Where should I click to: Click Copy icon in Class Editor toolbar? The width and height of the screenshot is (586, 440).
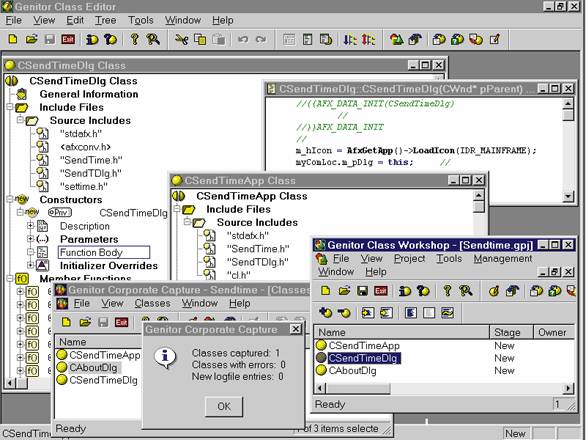coord(200,39)
